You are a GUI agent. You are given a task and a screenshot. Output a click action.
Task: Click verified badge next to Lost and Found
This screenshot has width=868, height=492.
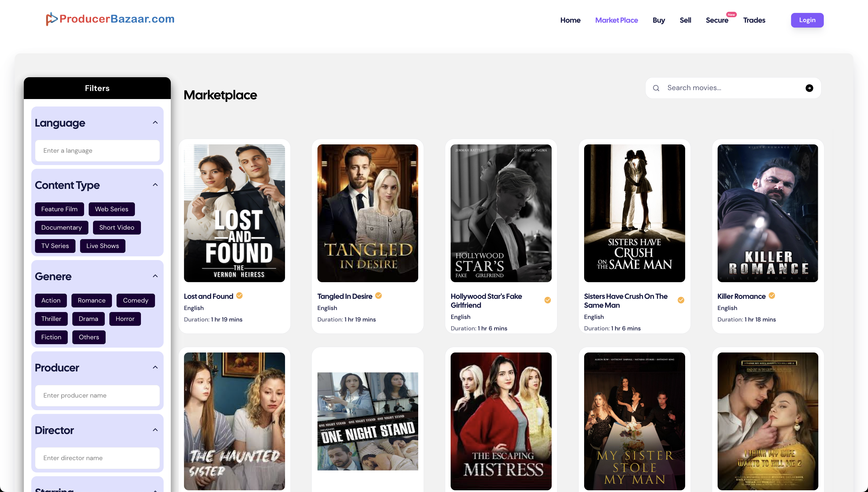[239, 296]
